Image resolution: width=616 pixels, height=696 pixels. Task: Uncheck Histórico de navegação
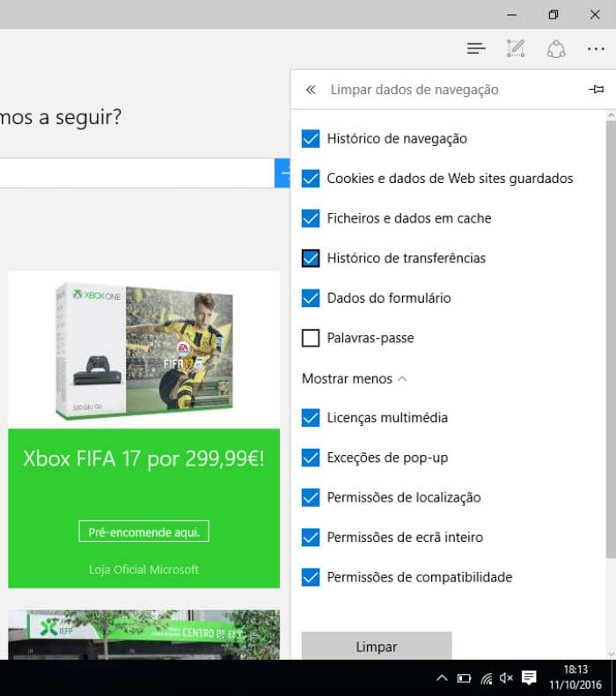[311, 138]
